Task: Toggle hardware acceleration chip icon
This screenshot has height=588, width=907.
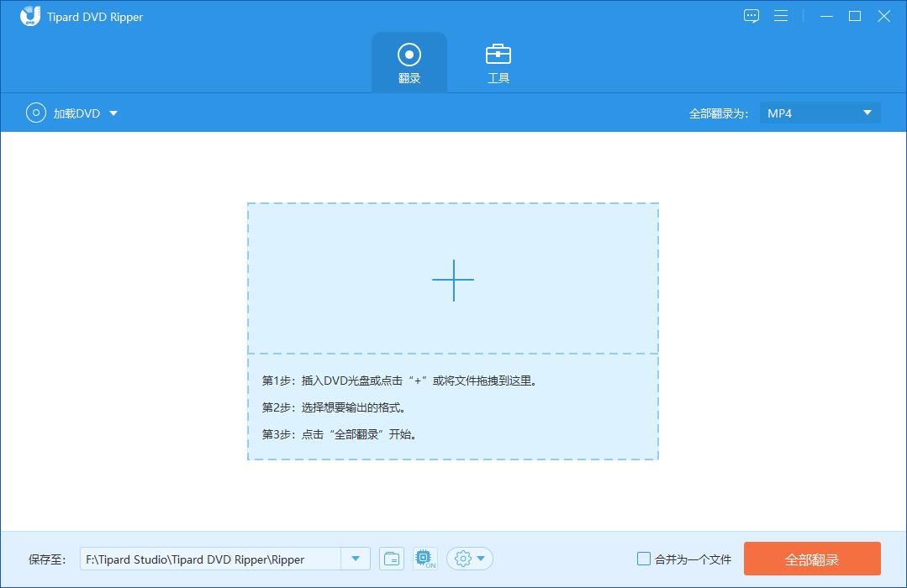Action: point(425,559)
